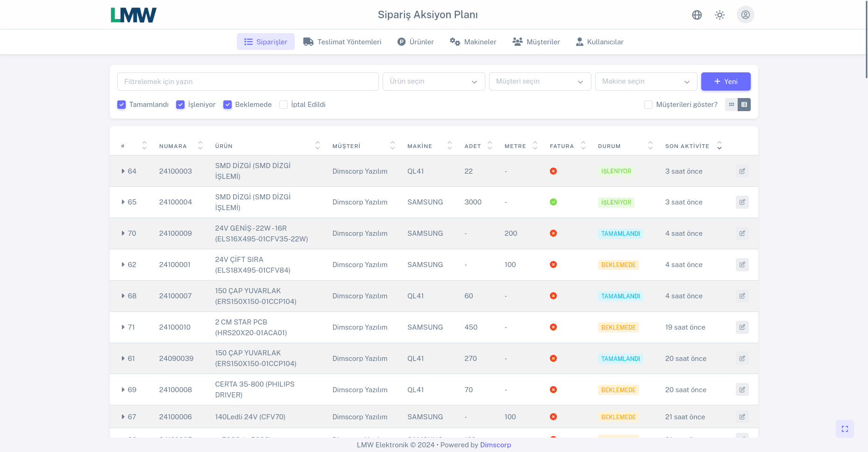This screenshot has width=868, height=452.
Task: Click the Filtrelemek için yazın field
Action: coord(248,81)
